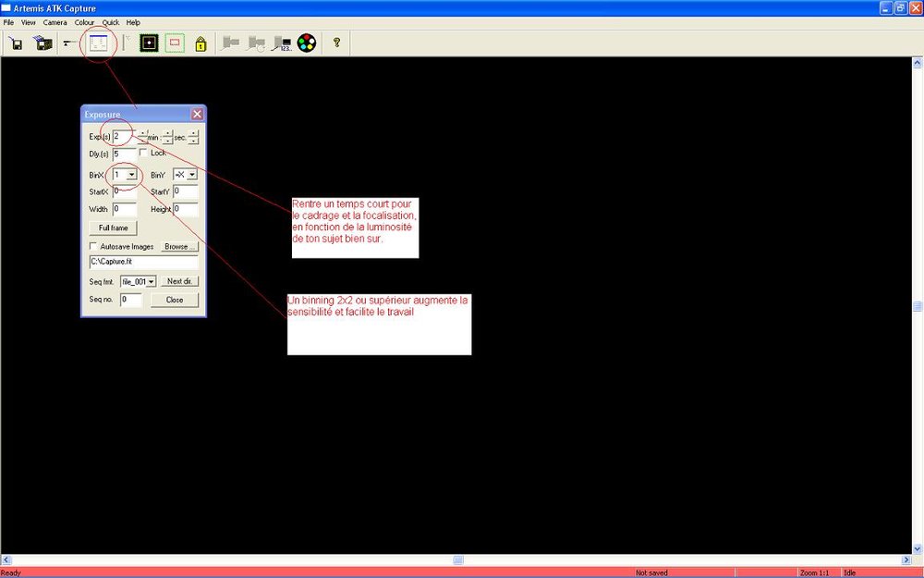Viewport: 924px width, 578px height.
Task: Select the red subframe rectangle icon
Action: (175, 43)
